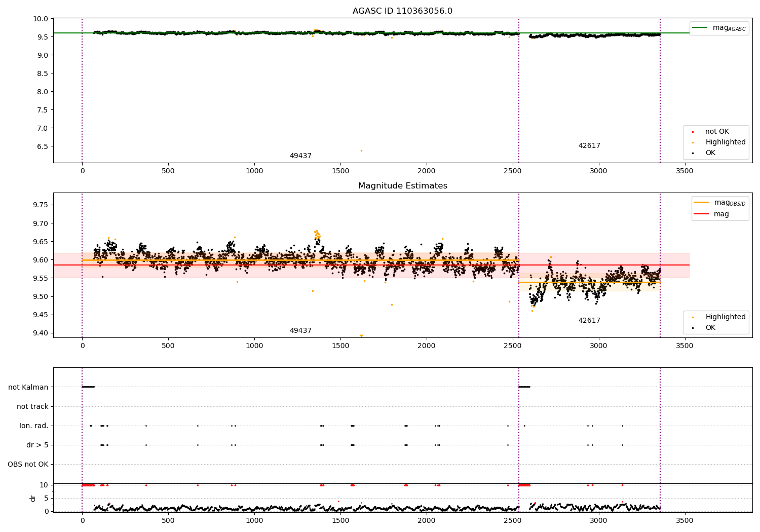Click the x-axis tick 1000 in middle plot
The height and width of the screenshot is (532, 760).
(x=254, y=346)
